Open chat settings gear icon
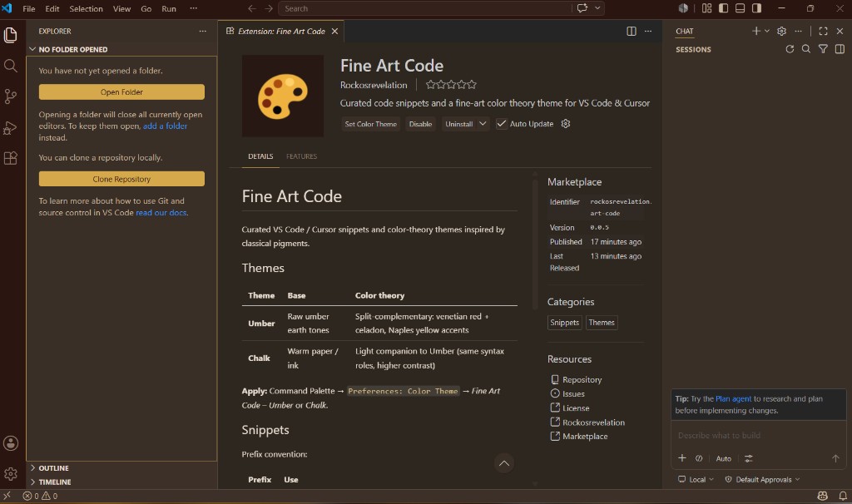 [x=781, y=32]
